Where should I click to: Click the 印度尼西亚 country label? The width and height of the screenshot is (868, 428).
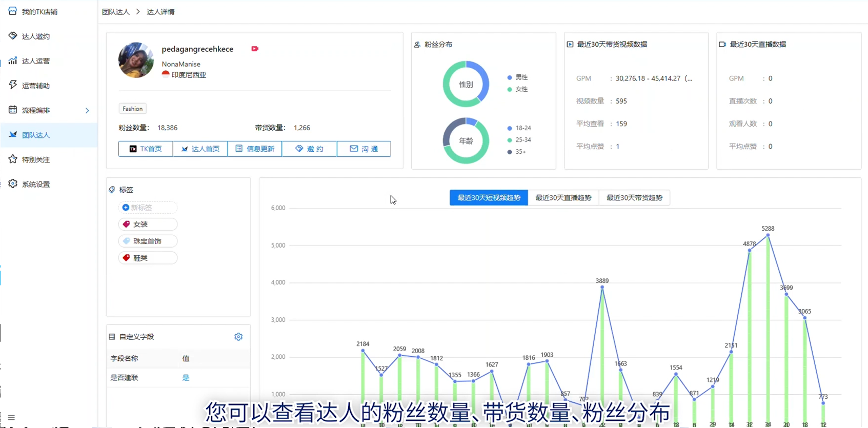tap(189, 75)
